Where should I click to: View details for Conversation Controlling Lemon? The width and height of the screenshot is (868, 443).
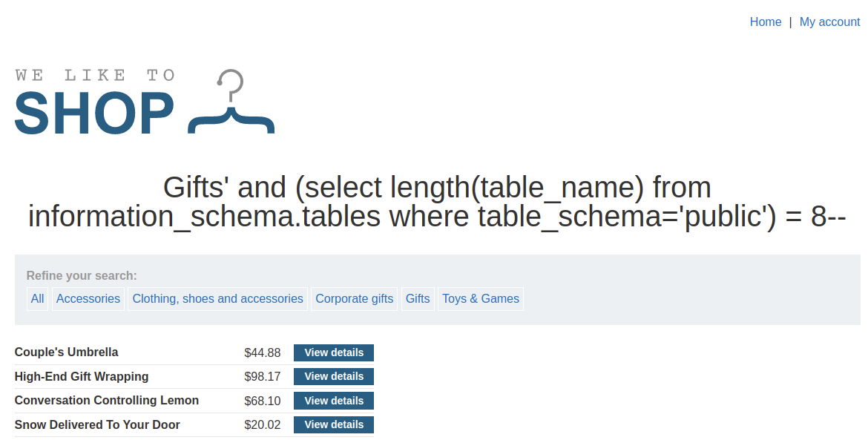[334, 401]
